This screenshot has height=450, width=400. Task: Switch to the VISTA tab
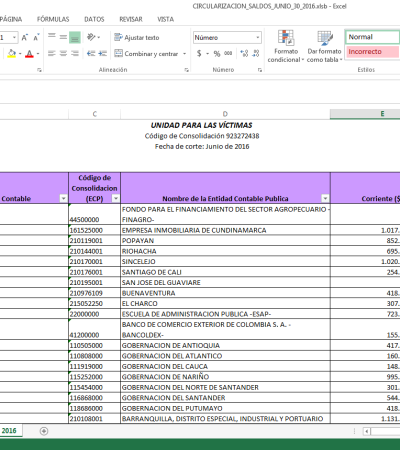coord(165,19)
